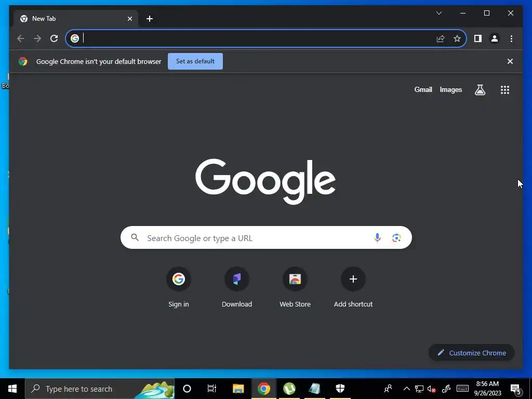Open the Windows Ink pen tray icon
Screen dimensions: 532x399
click(446, 389)
